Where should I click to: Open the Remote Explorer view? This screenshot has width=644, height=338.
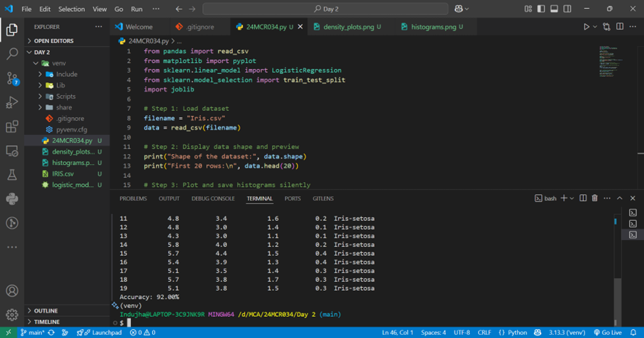[x=12, y=151]
